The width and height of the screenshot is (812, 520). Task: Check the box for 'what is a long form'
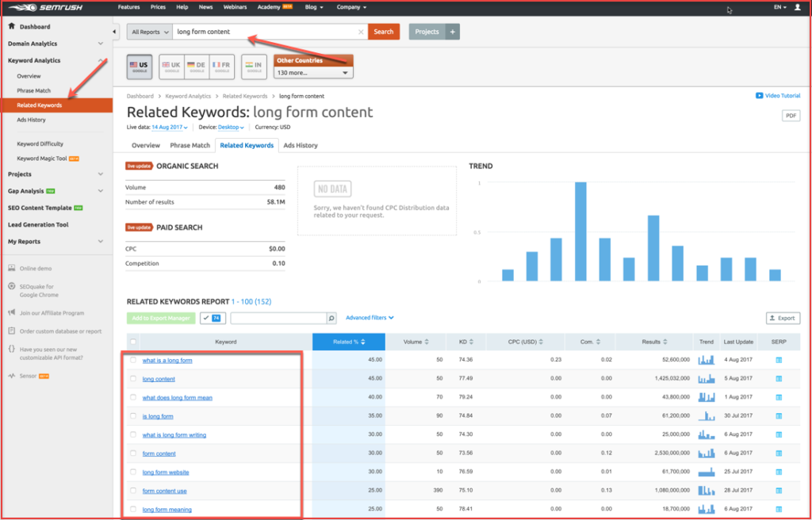(x=133, y=360)
